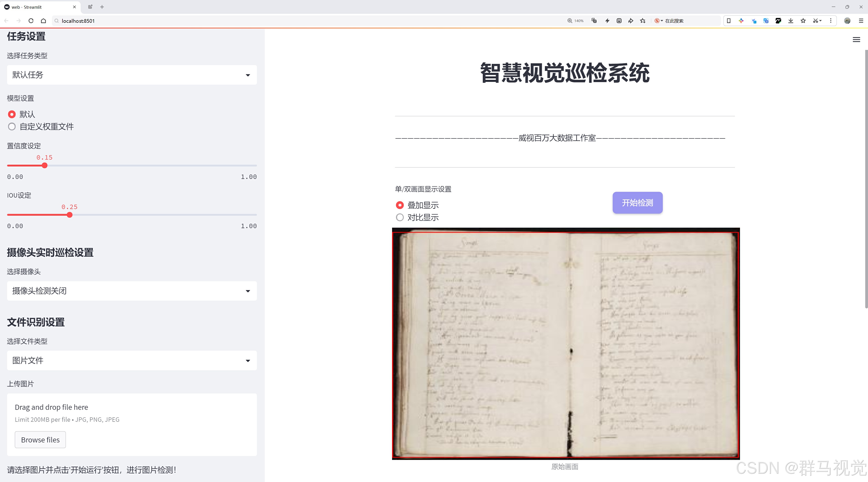Click the translate page icon
Viewport: 868px width, 482px height.
(594, 20)
